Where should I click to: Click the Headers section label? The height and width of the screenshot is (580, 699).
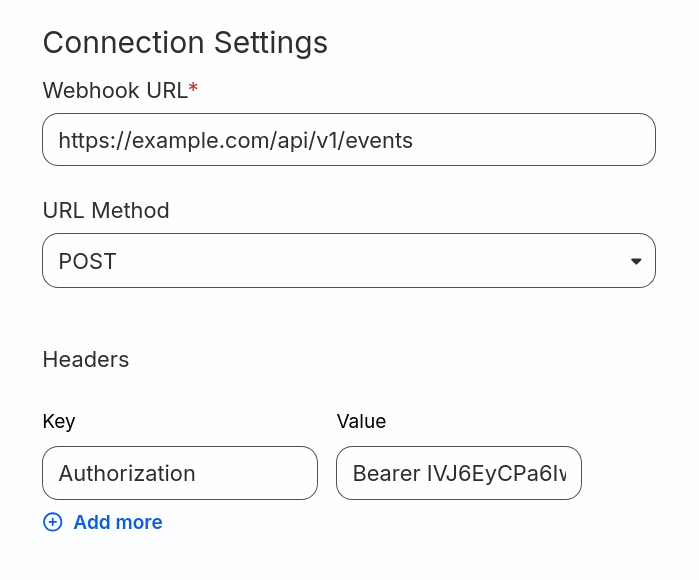click(86, 359)
